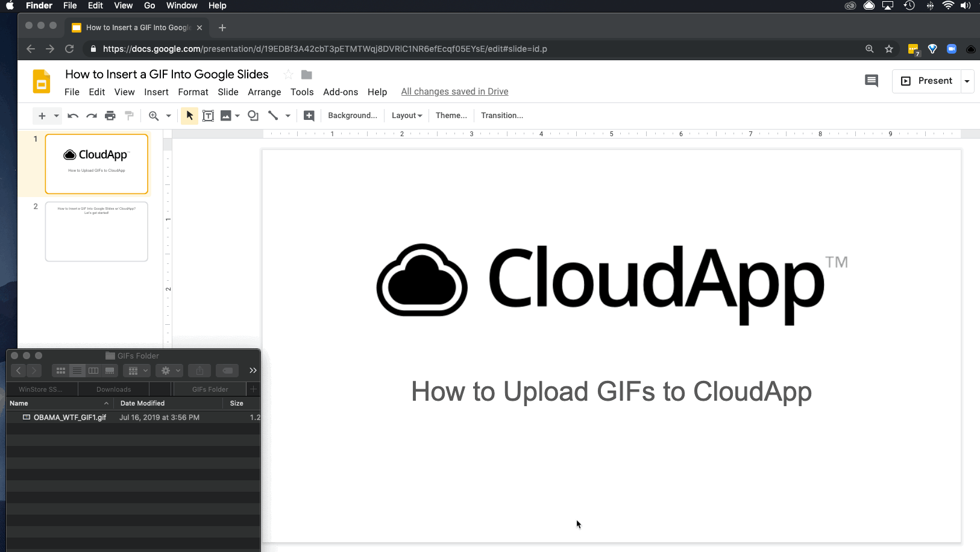
Task: Select the Text box tool
Action: click(208, 115)
